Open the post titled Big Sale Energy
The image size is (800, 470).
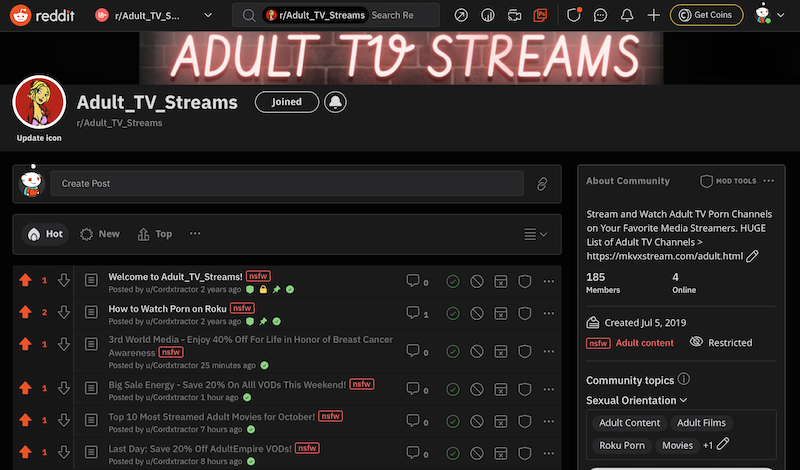tap(227, 385)
